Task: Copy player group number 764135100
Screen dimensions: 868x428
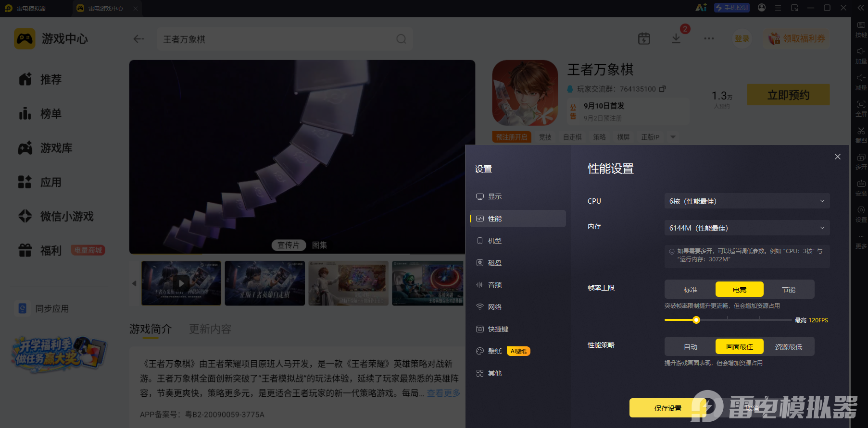Action: 662,89
